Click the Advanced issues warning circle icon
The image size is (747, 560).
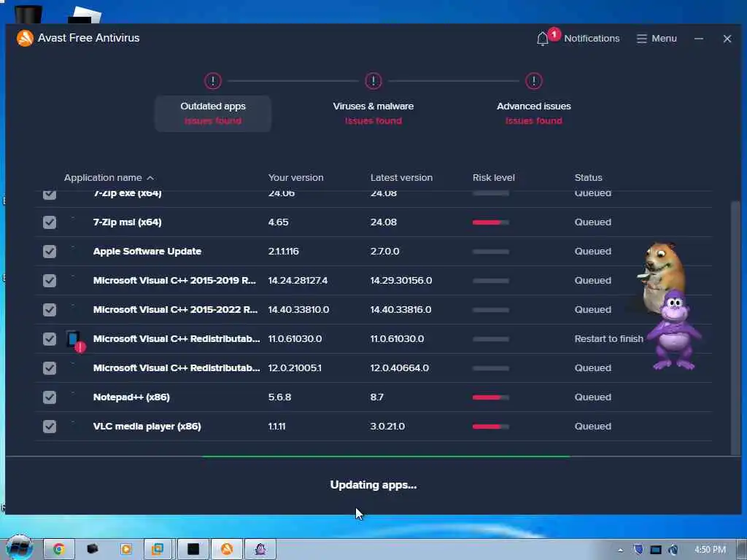(533, 81)
